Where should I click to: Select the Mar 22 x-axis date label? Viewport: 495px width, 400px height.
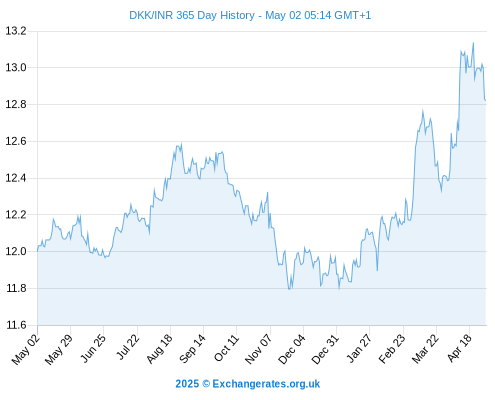point(425,349)
